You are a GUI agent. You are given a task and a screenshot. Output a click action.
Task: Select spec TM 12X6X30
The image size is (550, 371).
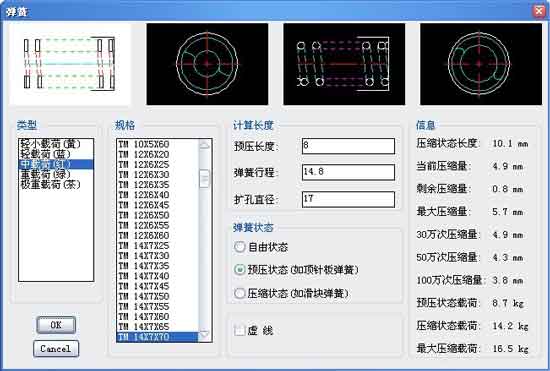coord(157,175)
